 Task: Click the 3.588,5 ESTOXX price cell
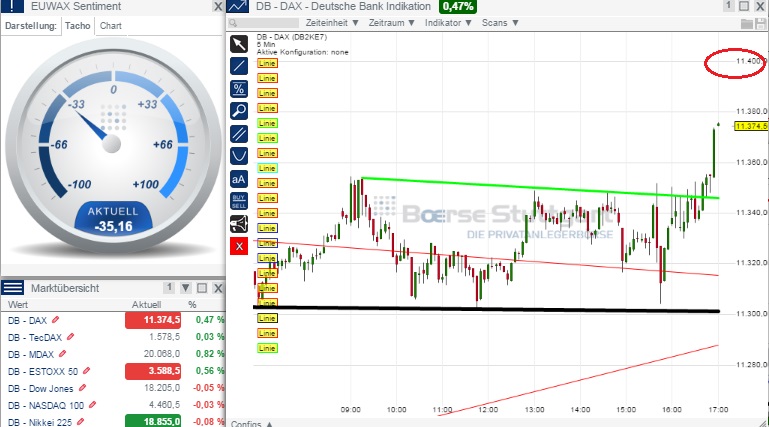click(153, 371)
